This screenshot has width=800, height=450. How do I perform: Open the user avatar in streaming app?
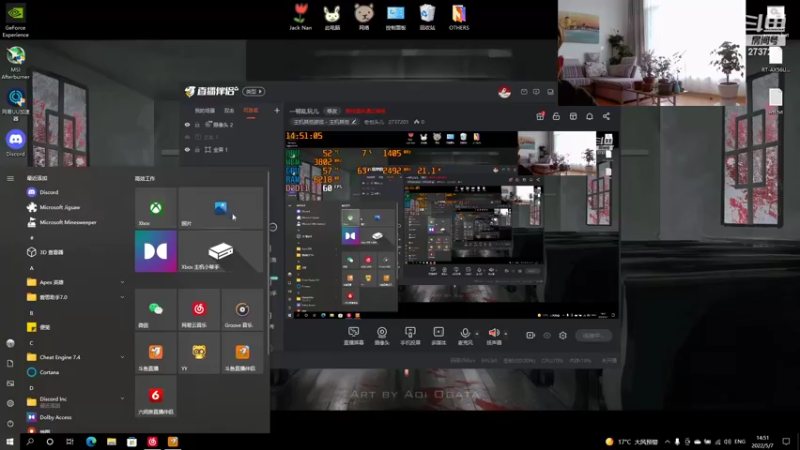pyautogui.click(x=505, y=92)
